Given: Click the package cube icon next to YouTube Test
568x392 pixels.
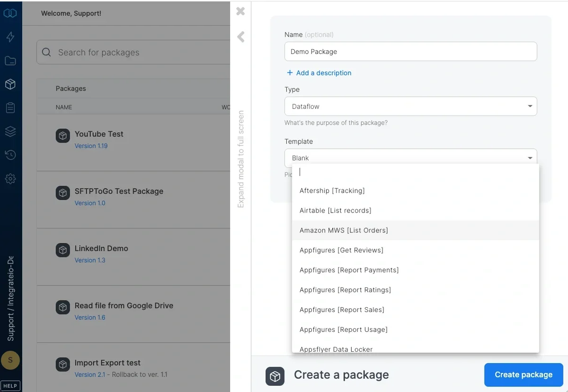Looking at the screenshot, I should pyautogui.click(x=62, y=135).
